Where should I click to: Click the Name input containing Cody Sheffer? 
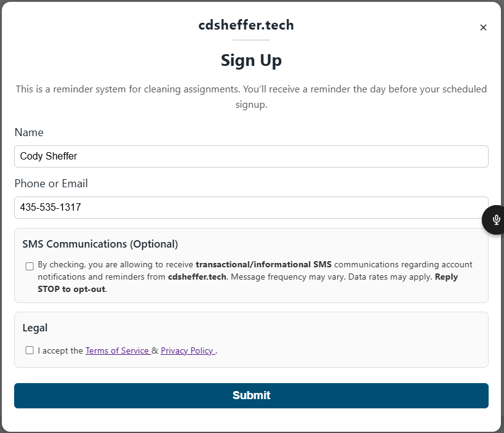pos(251,156)
